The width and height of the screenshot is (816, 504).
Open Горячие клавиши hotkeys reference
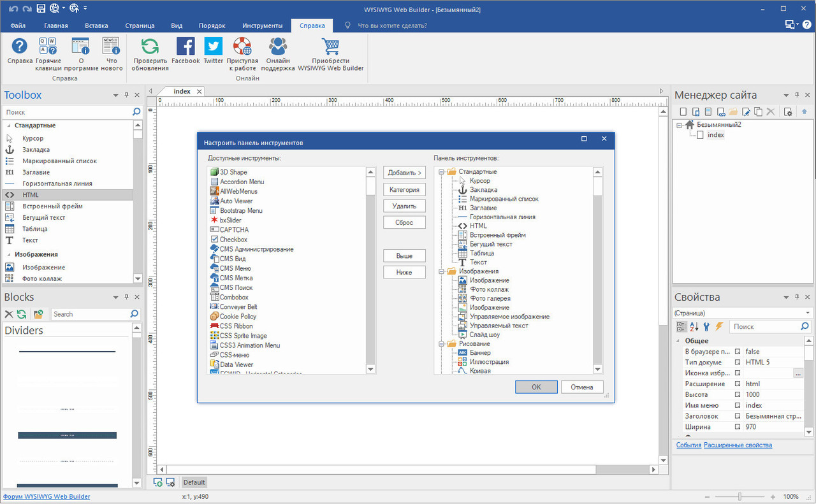48,47
